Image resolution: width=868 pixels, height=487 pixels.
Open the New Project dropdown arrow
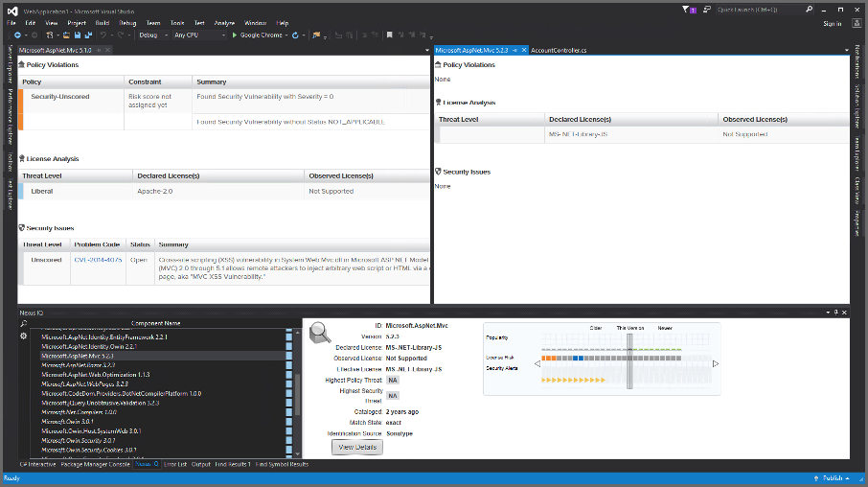[57, 35]
